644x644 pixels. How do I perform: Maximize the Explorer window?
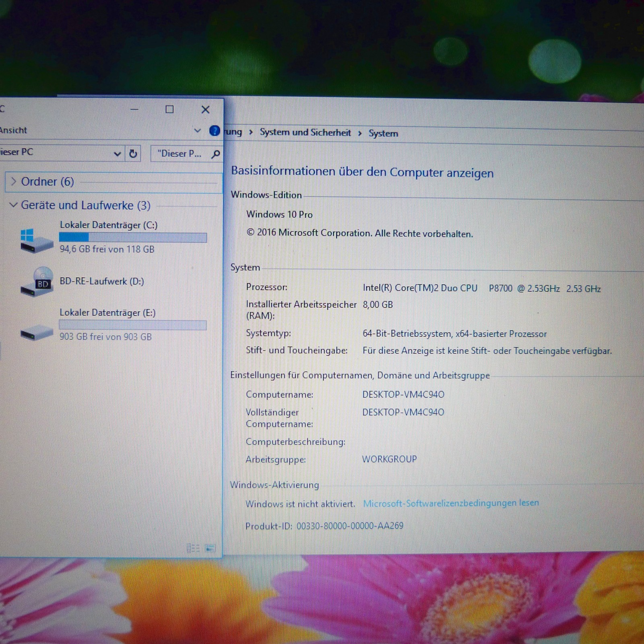coord(169,109)
